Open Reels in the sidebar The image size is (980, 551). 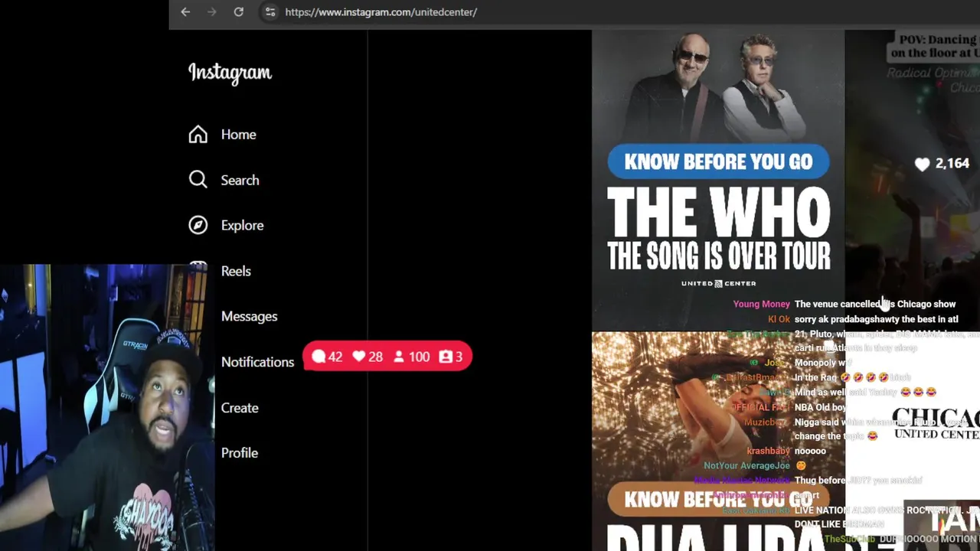point(236,271)
